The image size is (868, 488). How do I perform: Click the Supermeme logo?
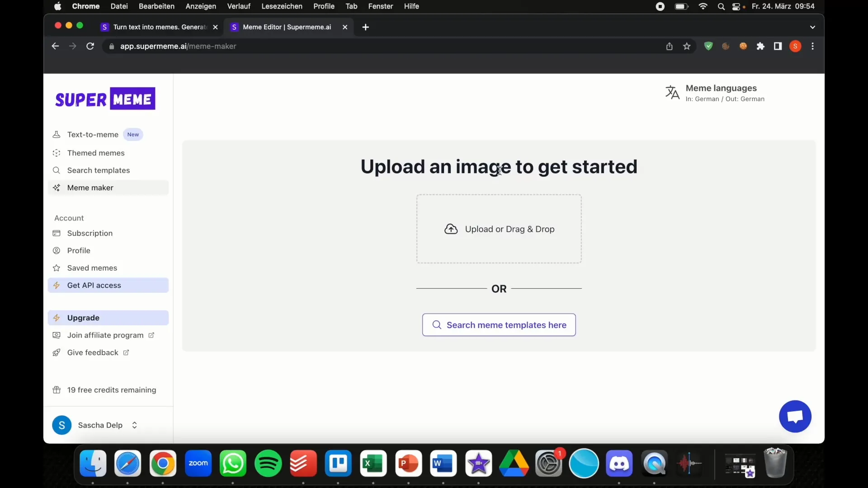tap(105, 99)
